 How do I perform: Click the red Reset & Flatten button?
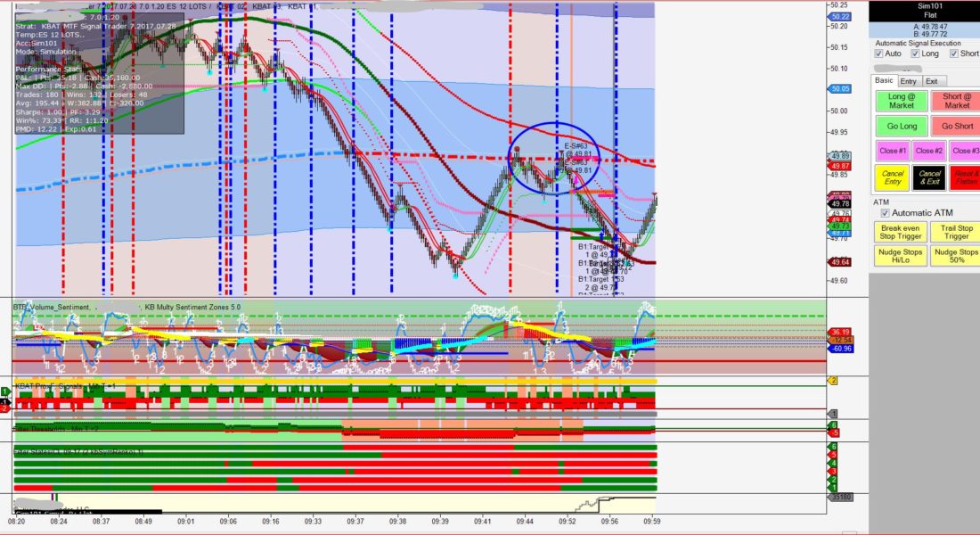pyautogui.click(x=964, y=177)
